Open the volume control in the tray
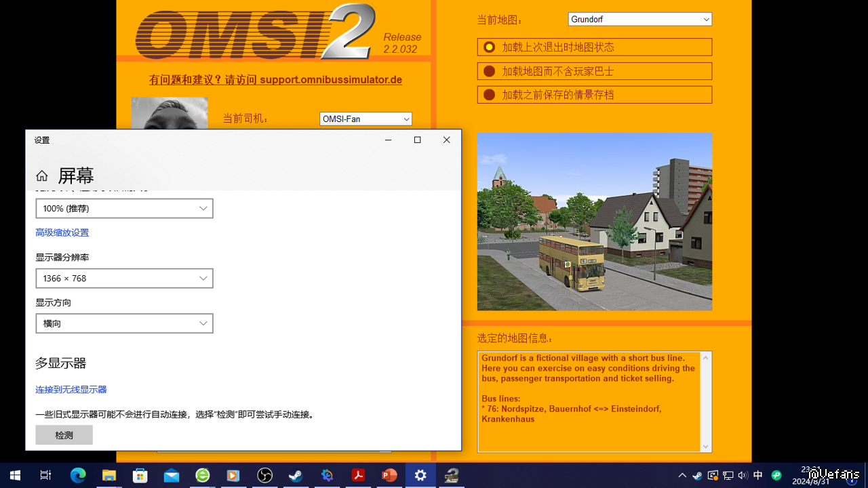The width and height of the screenshot is (868, 488). click(743, 475)
